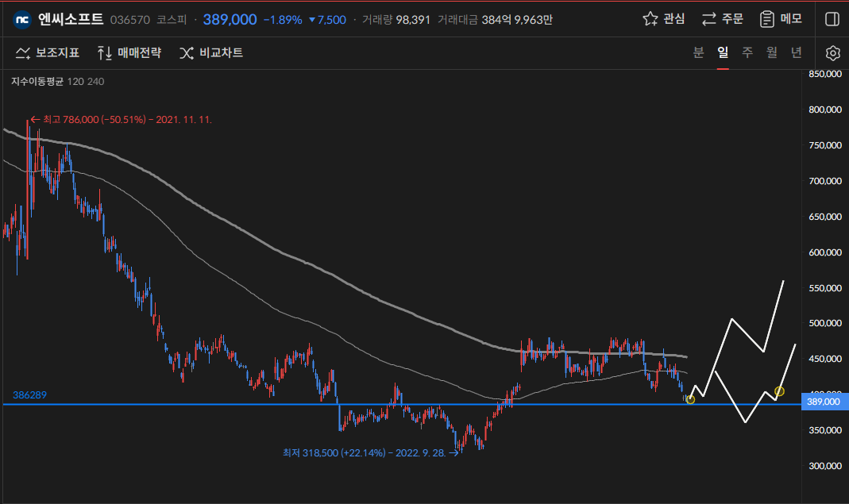
Task: Add stock to favorites with 관심 star
Action: (663, 19)
